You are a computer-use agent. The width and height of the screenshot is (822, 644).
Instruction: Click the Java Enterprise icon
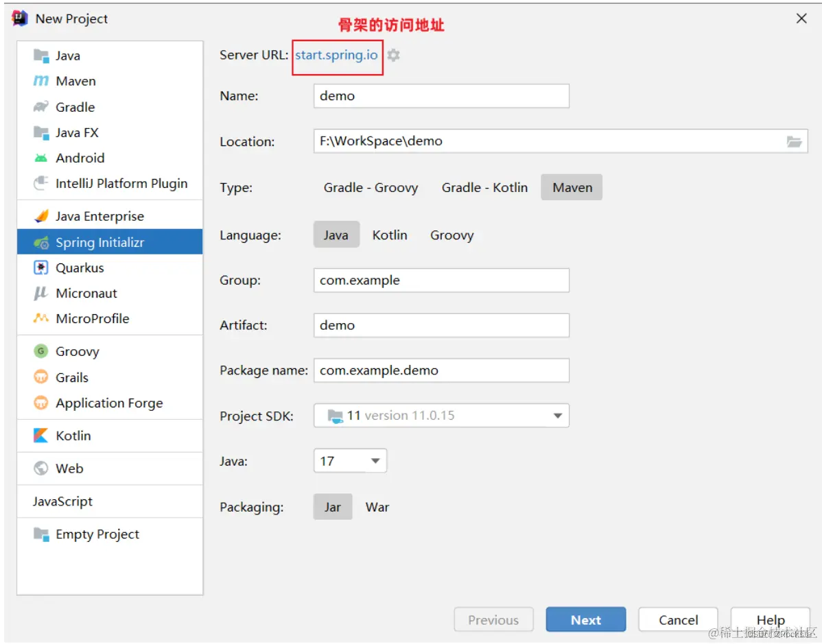pos(41,216)
